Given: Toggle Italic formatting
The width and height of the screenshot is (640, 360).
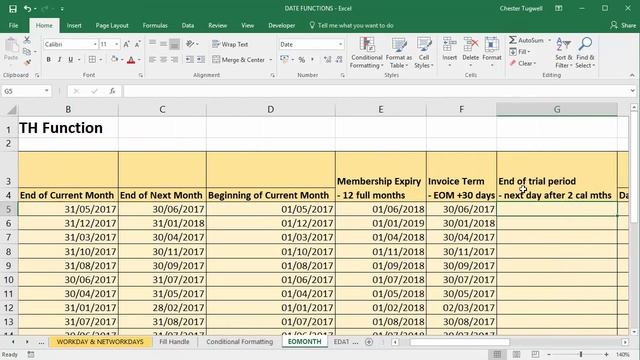Looking at the screenshot, I should click(x=60, y=60).
